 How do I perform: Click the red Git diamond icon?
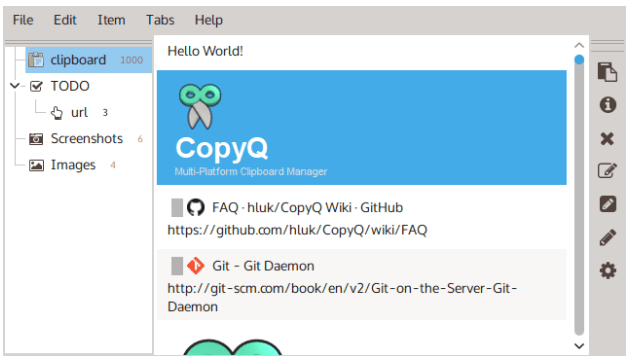[196, 266]
